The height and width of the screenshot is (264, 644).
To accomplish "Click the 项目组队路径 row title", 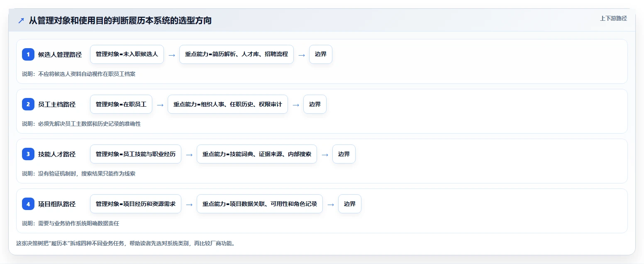I will [57, 204].
